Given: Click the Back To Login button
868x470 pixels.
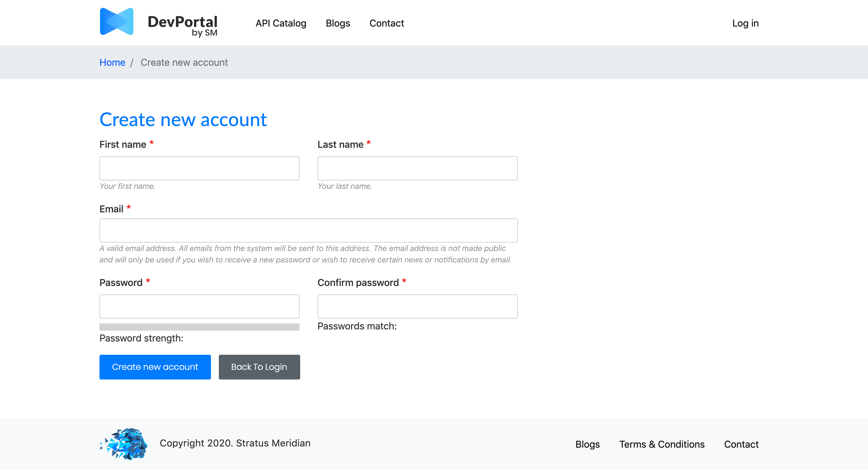Looking at the screenshot, I should 259,367.
